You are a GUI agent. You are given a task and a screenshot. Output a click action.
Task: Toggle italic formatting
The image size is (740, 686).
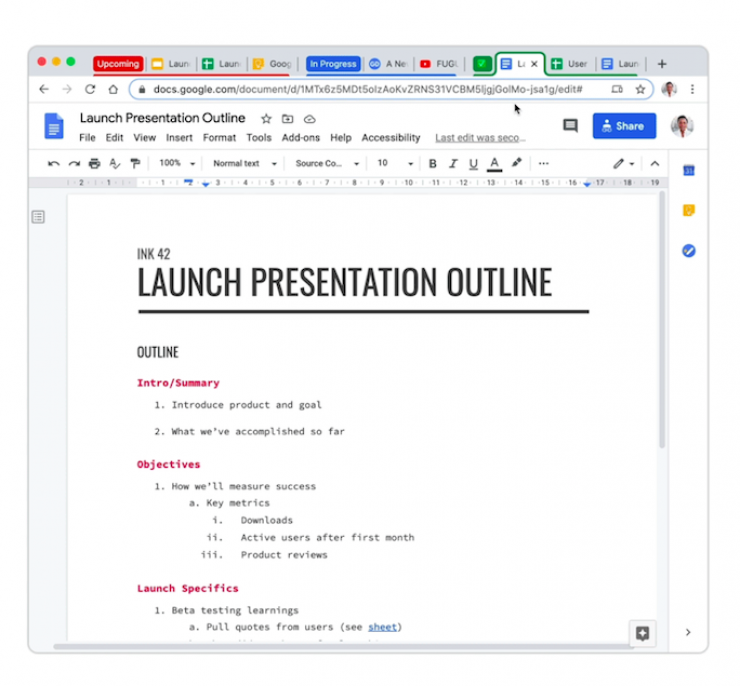click(x=453, y=163)
